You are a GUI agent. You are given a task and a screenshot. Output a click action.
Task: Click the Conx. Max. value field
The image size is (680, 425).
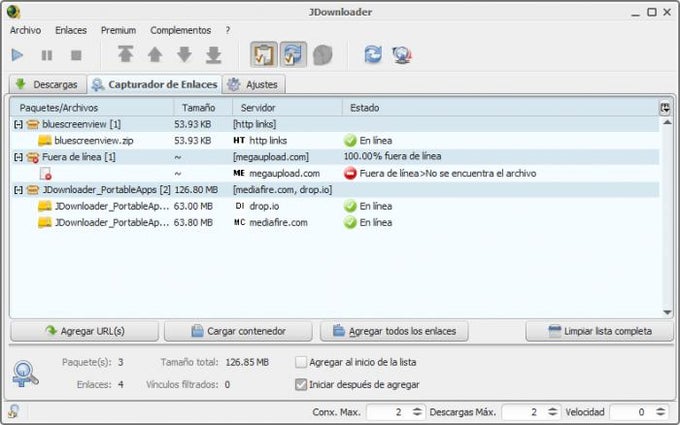pyautogui.click(x=388, y=412)
